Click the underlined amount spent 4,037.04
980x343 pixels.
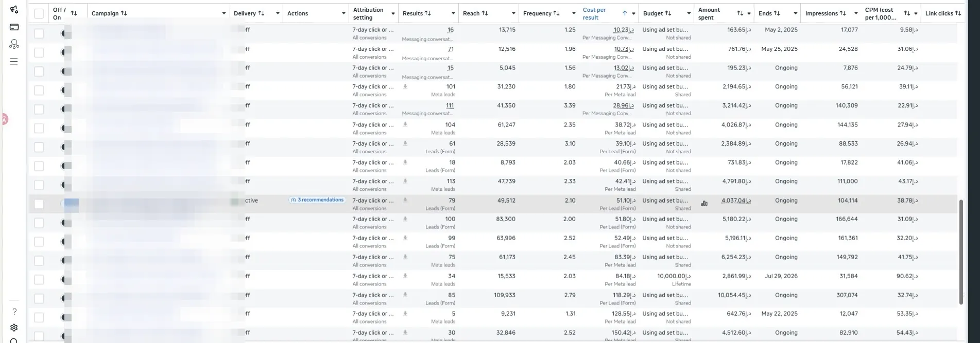tap(736, 201)
